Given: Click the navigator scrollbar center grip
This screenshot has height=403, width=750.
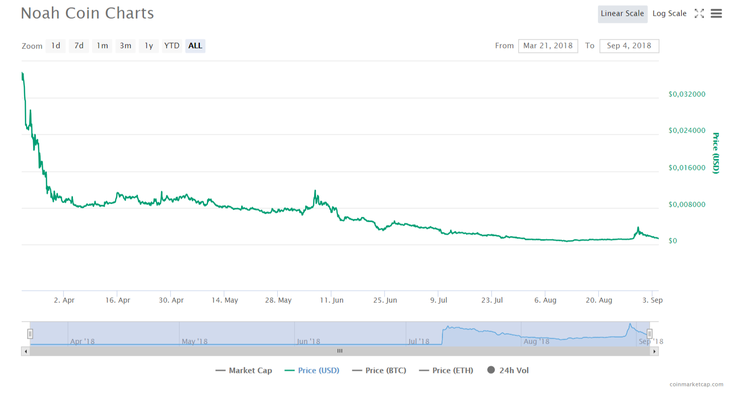Looking at the screenshot, I should click(340, 351).
